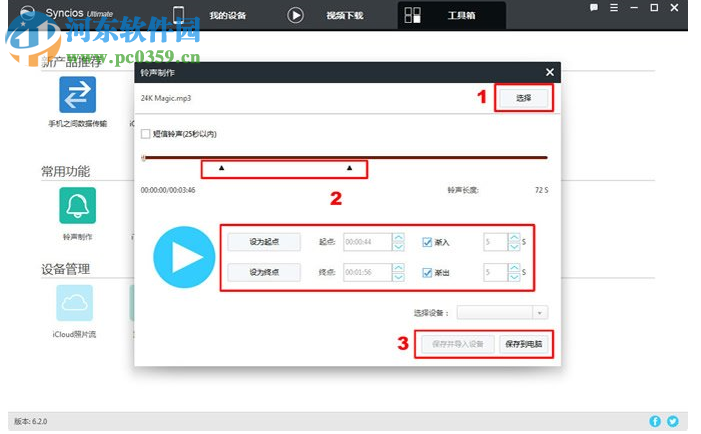Close the ringtone maker dialog
Screen dimensions: 701x434
(550, 72)
